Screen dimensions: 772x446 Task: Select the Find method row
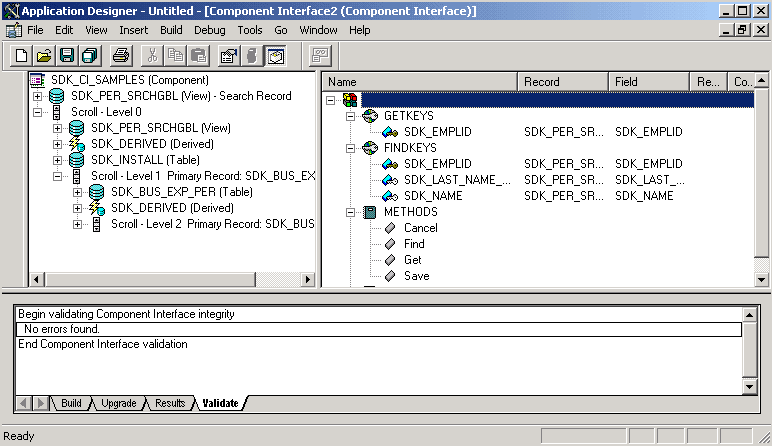(414, 244)
